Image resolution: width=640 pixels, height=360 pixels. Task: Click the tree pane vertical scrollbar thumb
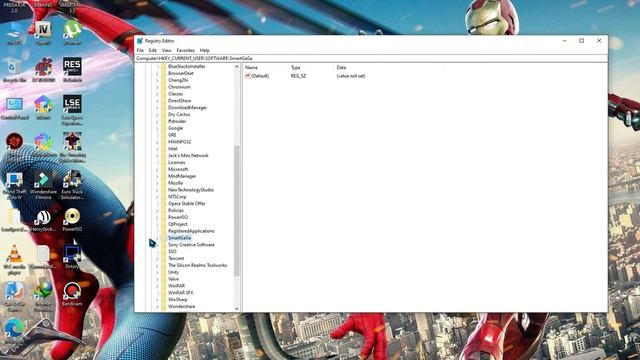[x=236, y=211]
